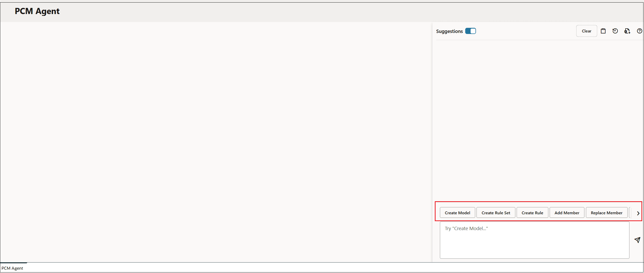The height and width of the screenshot is (273, 644).
Task: Copy the conversation to clipboard using clipboard icon
Action: click(603, 31)
